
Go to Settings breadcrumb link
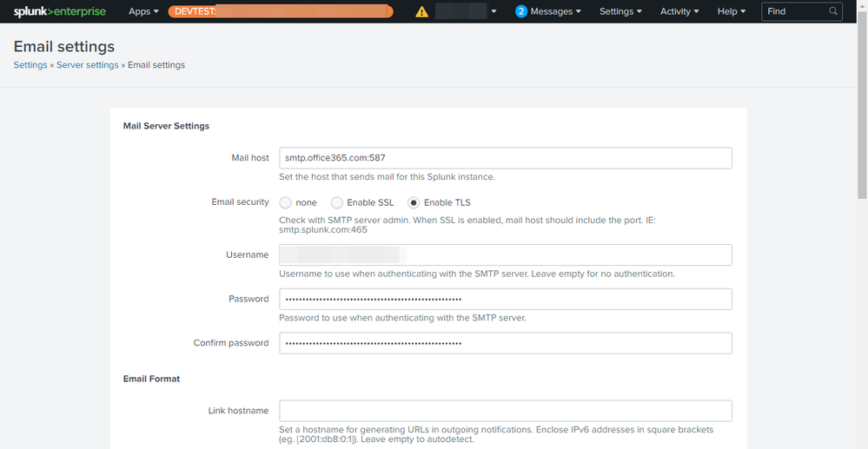[x=30, y=65]
